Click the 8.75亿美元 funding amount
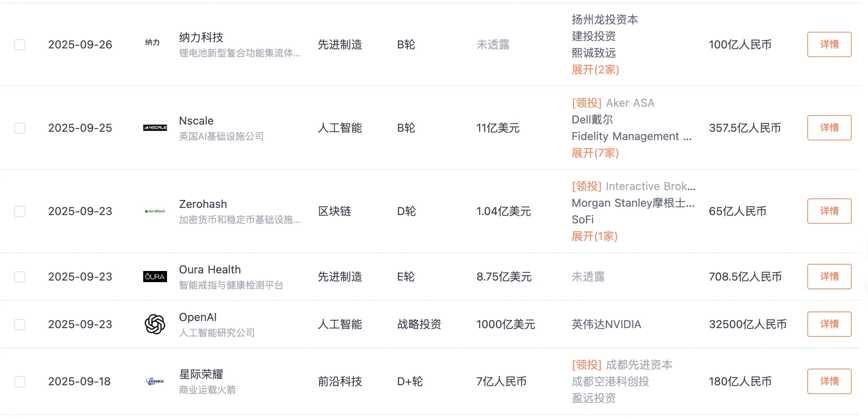 click(x=504, y=277)
